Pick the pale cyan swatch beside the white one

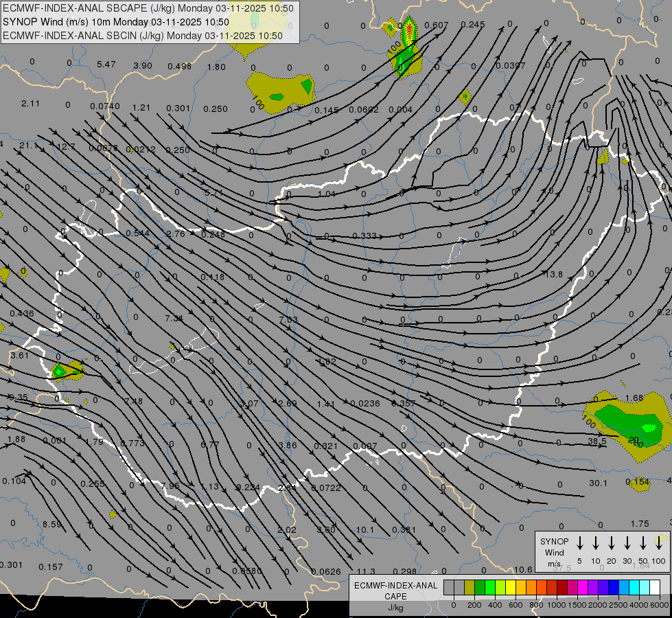645,588
